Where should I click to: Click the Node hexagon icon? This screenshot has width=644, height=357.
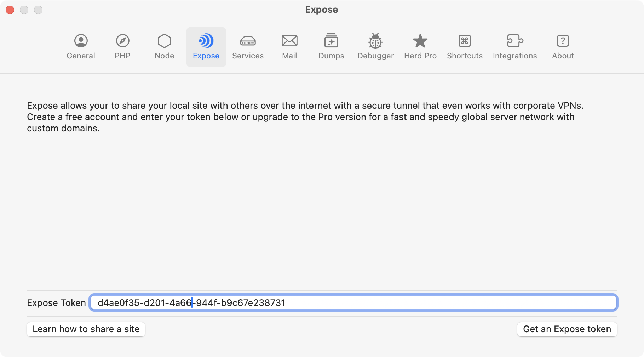tap(164, 41)
